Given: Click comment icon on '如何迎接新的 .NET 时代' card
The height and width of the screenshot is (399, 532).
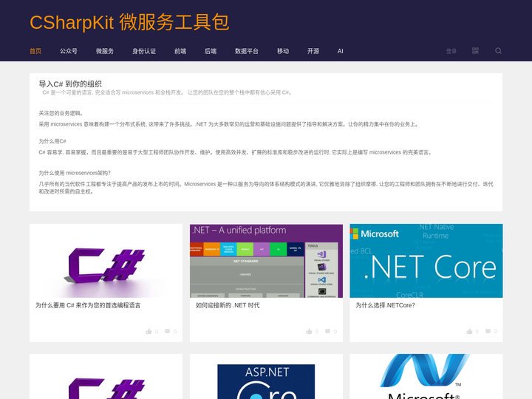Looking at the screenshot, I should point(327,331).
